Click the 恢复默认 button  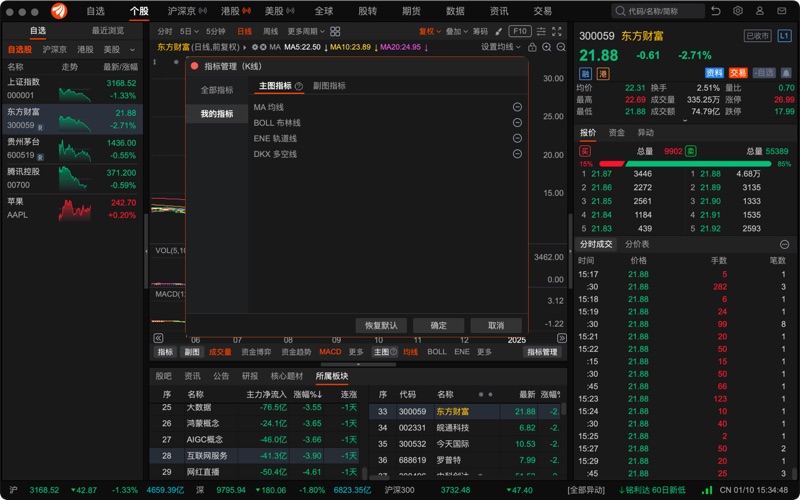(x=381, y=325)
